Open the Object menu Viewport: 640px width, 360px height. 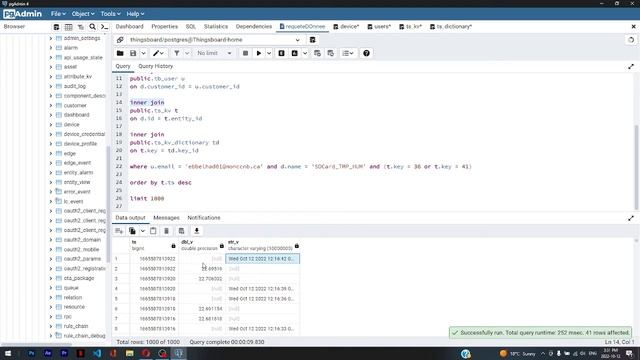click(83, 14)
